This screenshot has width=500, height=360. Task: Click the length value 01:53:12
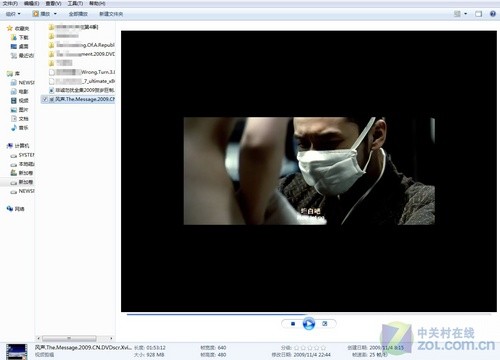pos(156,348)
